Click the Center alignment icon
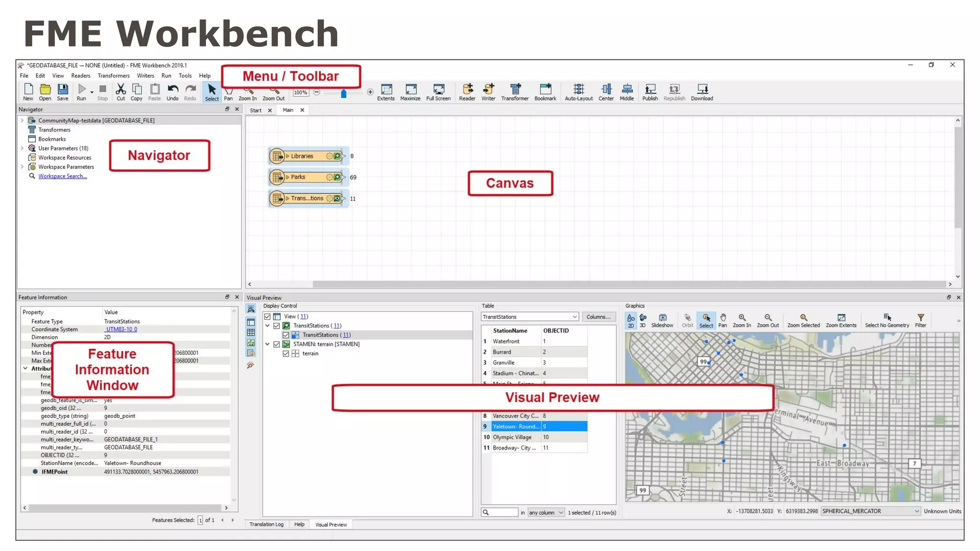The height and width of the screenshot is (551, 980). pos(606,92)
